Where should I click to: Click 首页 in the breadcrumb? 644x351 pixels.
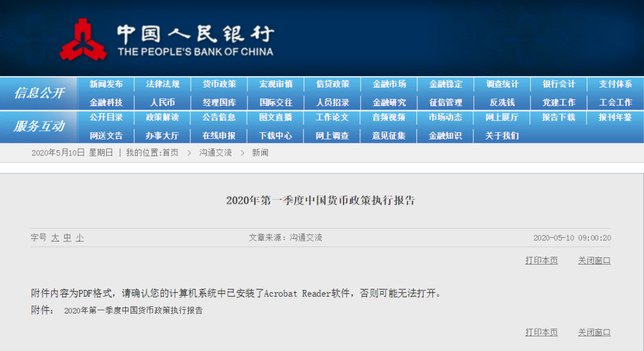tap(170, 153)
